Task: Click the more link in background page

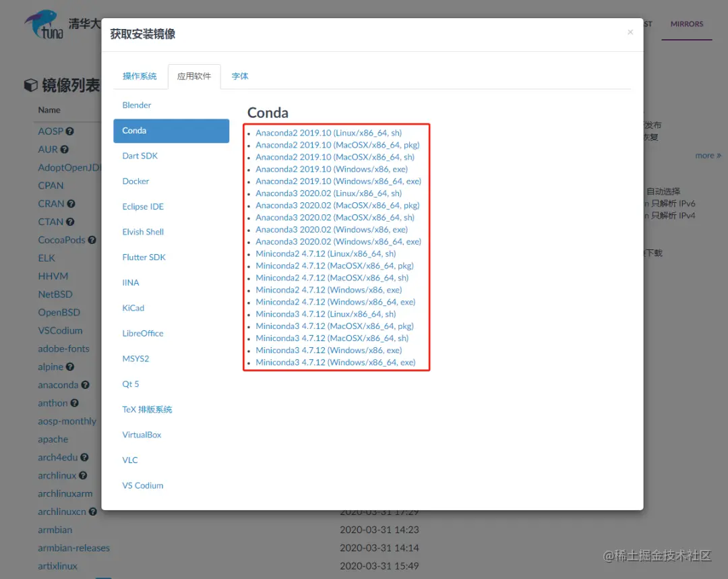Action: coord(708,156)
